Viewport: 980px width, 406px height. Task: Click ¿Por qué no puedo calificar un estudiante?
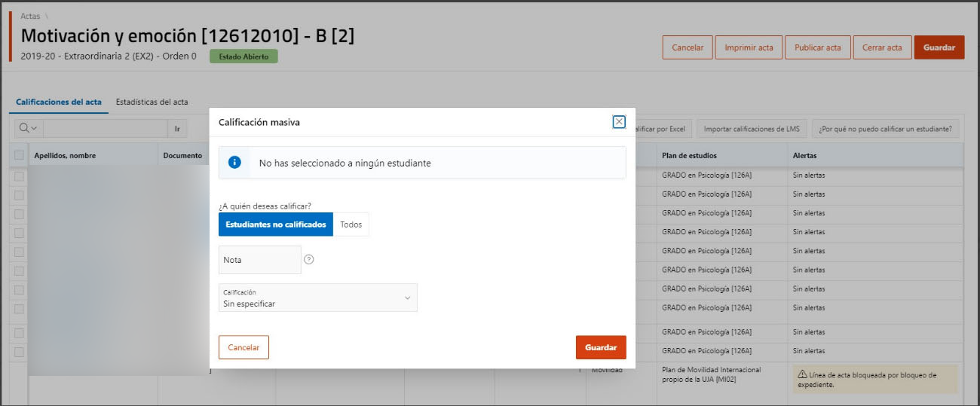point(887,129)
